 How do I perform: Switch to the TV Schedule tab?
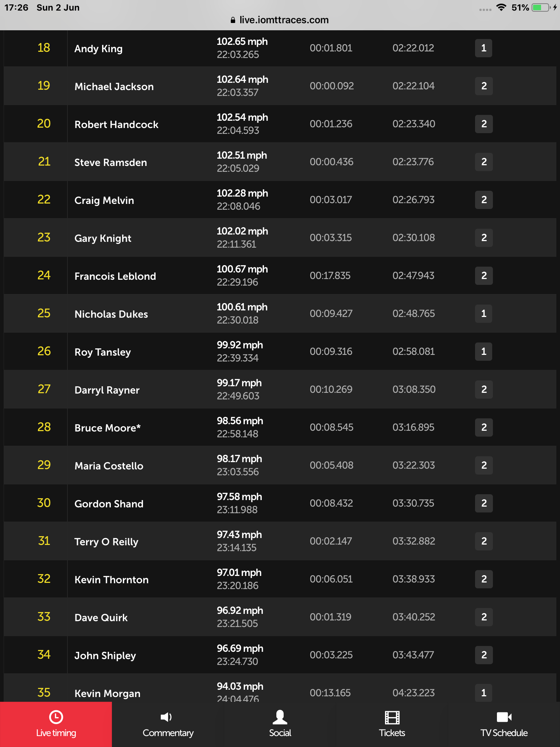(x=504, y=724)
